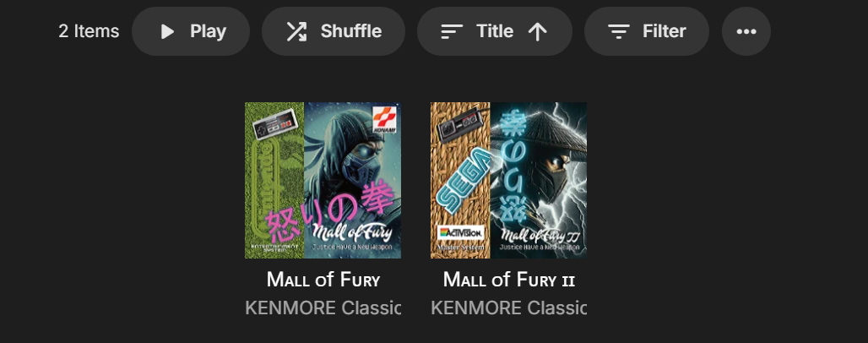Viewport: 868px width, 343px height.
Task: Open the Mall of Fury cover art
Action: 323,180
